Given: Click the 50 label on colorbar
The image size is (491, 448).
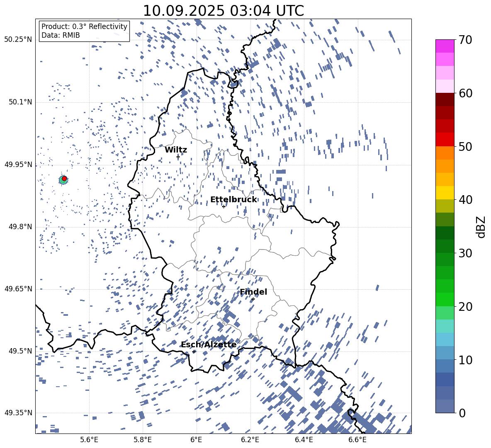Looking at the screenshot, I should (466, 147).
